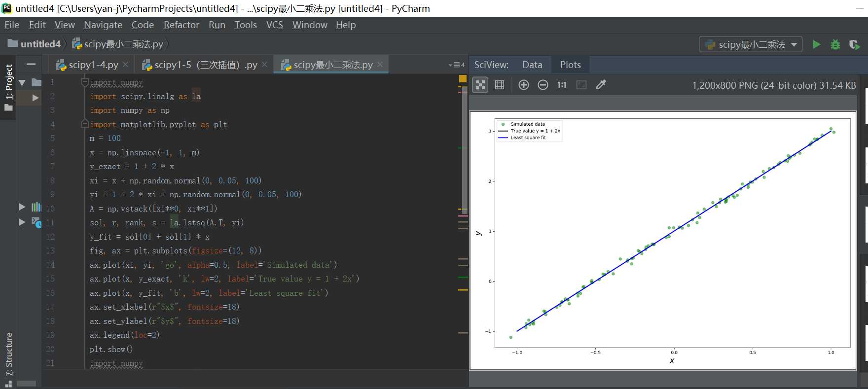The height and width of the screenshot is (389, 868).
Task: Open the Navigate menu
Action: coord(103,25)
